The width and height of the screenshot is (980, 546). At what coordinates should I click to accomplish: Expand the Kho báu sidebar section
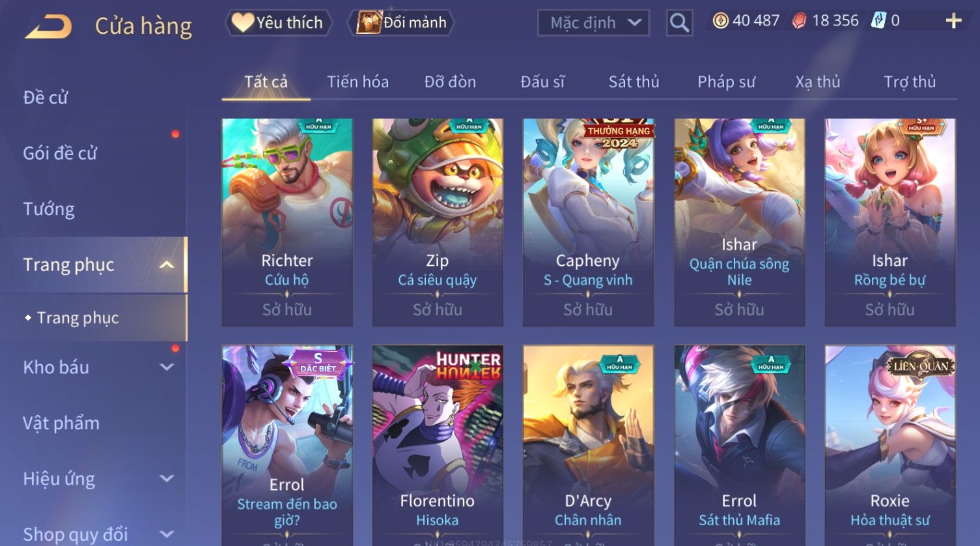167,367
